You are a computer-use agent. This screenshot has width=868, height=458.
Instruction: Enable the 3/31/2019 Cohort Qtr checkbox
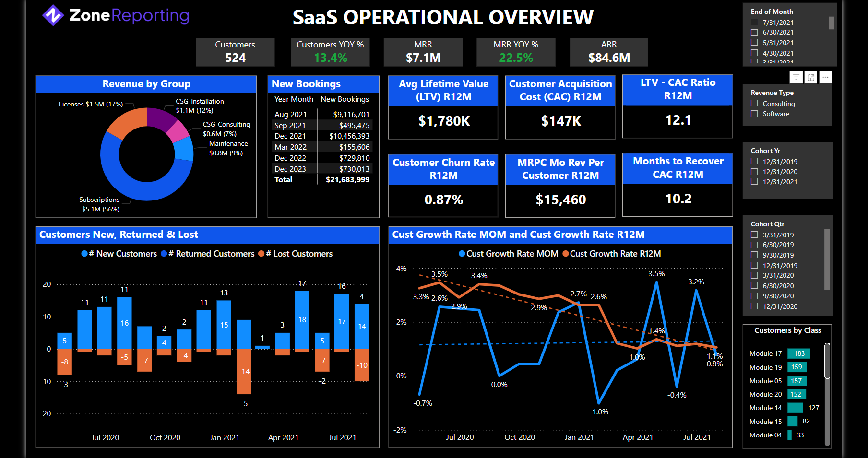754,235
